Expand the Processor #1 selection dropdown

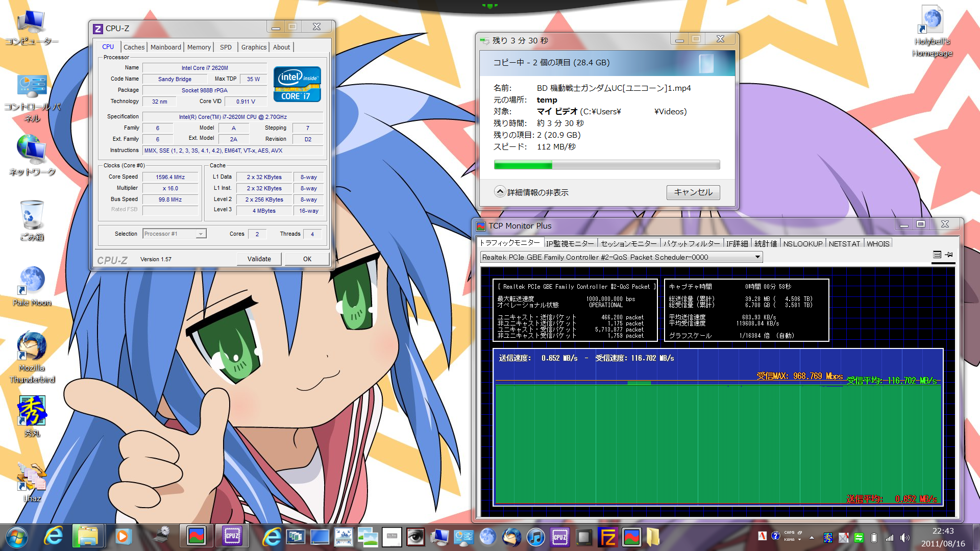point(201,234)
